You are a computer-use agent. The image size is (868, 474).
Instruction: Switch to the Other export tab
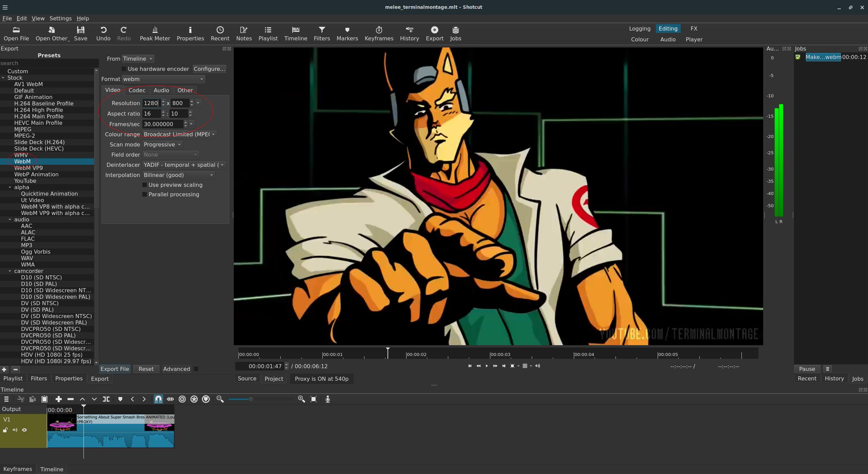185,90
